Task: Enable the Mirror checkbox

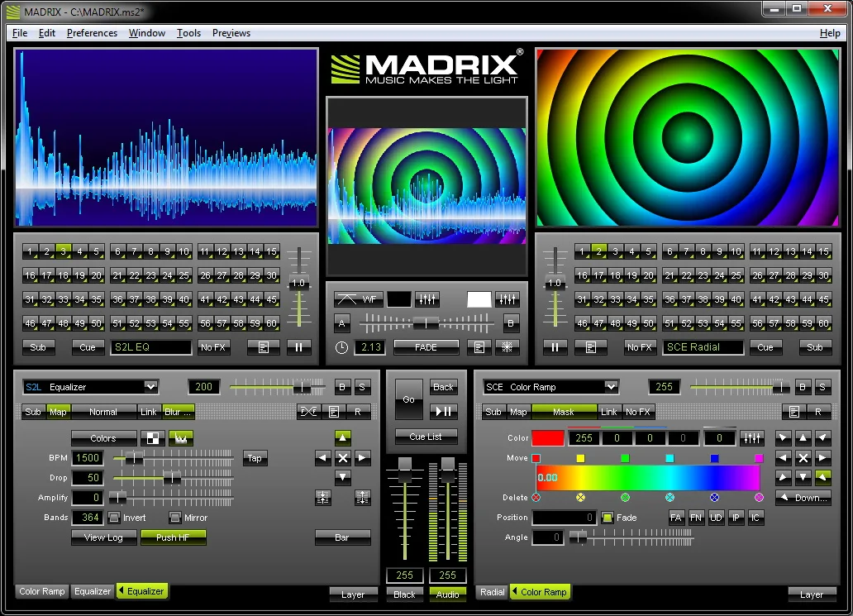Action: point(175,518)
